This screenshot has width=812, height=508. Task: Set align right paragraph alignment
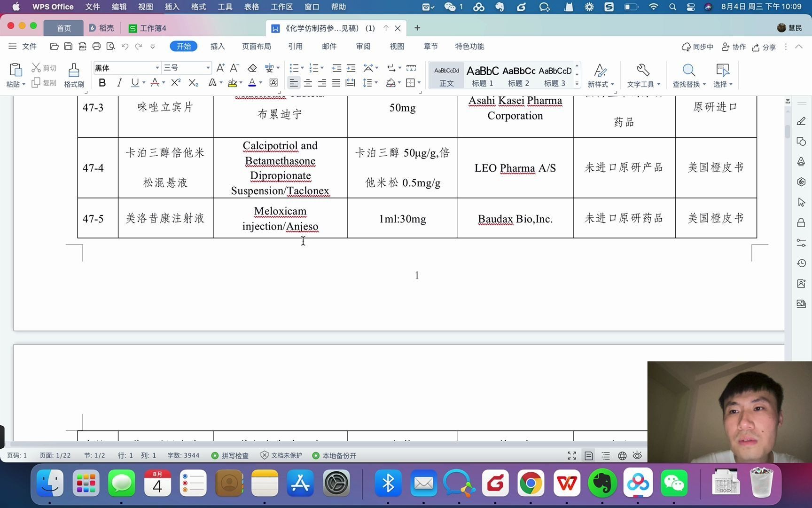coord(322,83)
